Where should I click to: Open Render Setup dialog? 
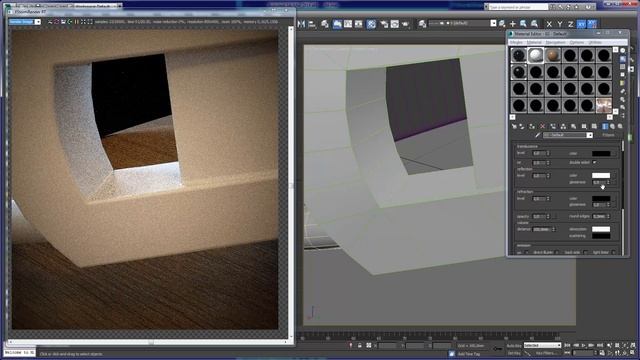pos(384,24)
